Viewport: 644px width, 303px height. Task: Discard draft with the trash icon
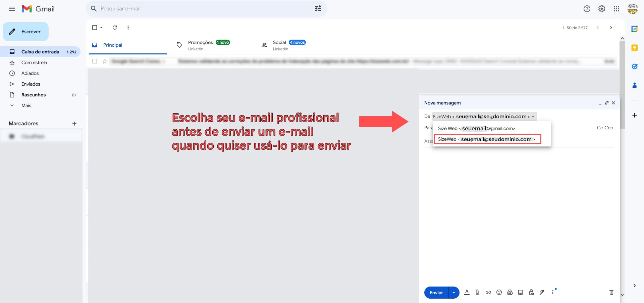tap(611, 292)
